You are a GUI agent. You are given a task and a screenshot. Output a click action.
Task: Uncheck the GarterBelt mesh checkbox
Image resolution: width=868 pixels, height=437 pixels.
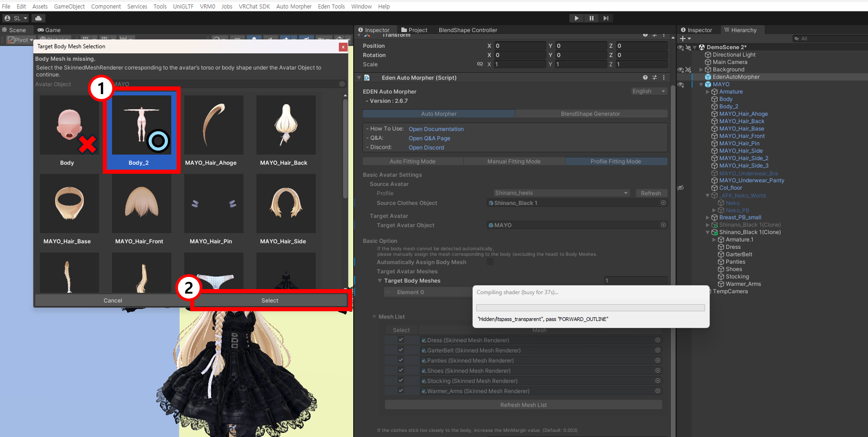(401, 350)
